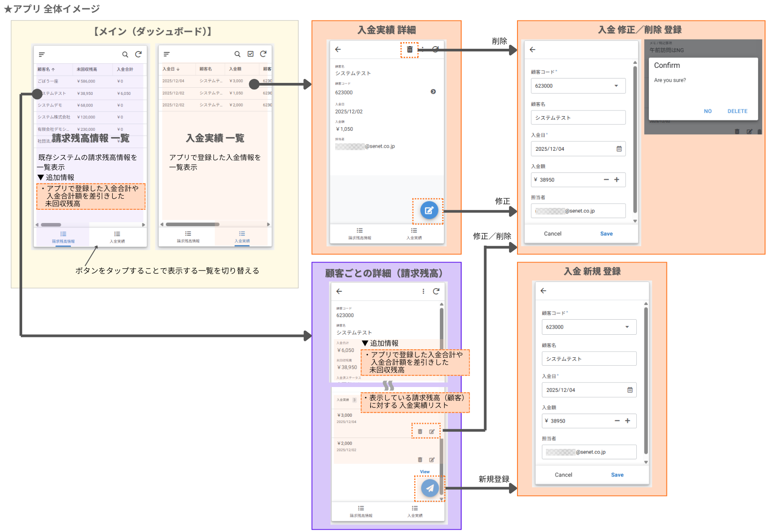Viewport: 776px width, 532px height.
Task: Click DELETE in the Confirm dialog
Action: [x=737, y=111]
